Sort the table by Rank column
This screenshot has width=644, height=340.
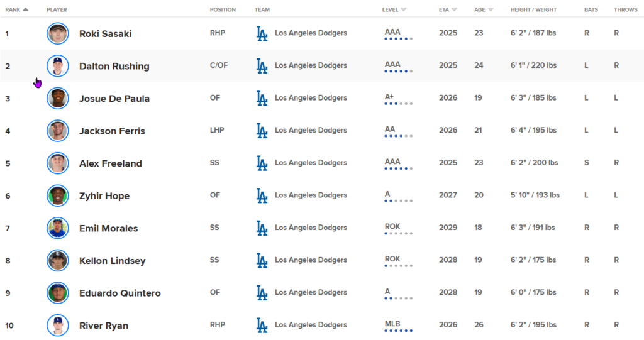[x=16, y=10]
